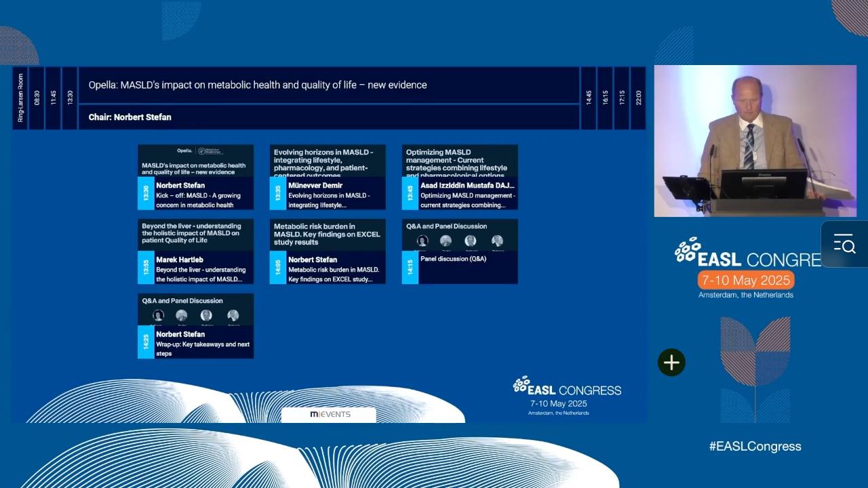Click the EASL Congress logo in sidebar
This screenshot has height=488, width=868.
coord(747,267)
